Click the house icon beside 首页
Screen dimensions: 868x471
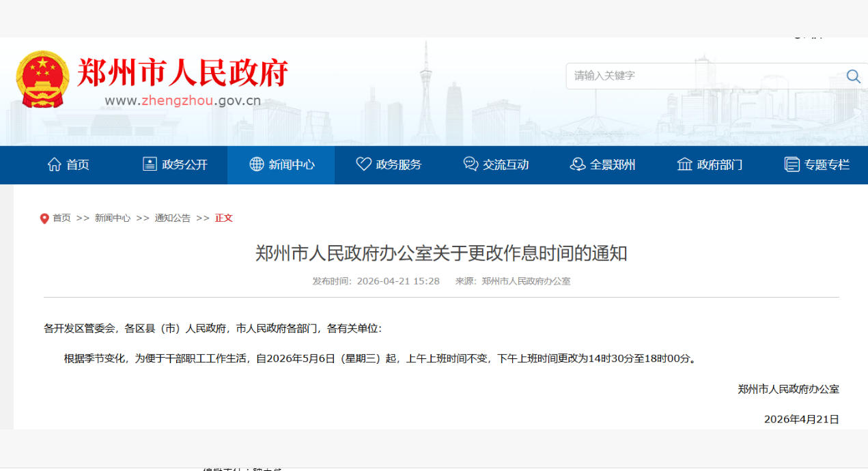[x=54, y=165]
